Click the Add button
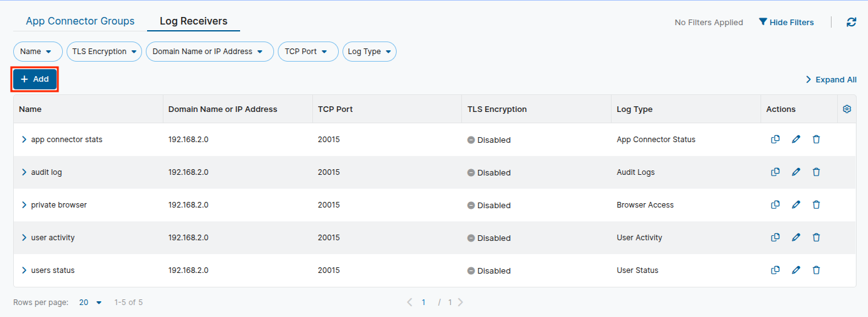868x317 pixels. click(35, 79)
